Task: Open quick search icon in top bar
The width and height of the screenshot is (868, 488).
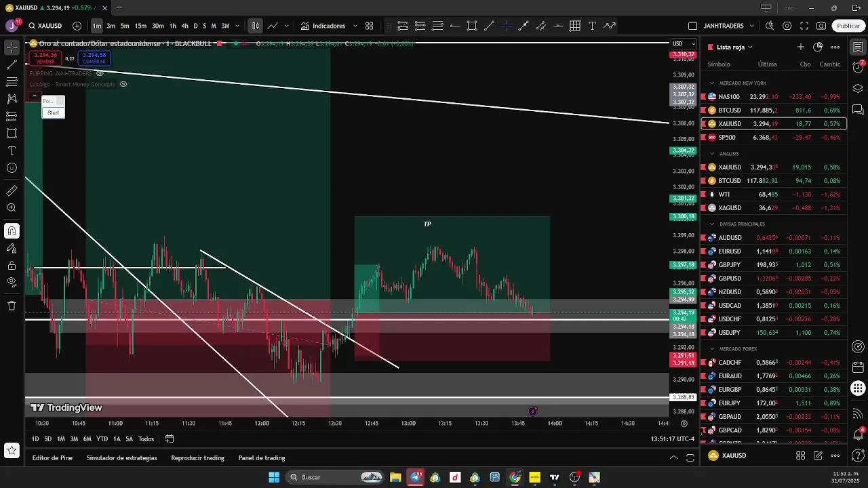Action: [x=770, y=26]
